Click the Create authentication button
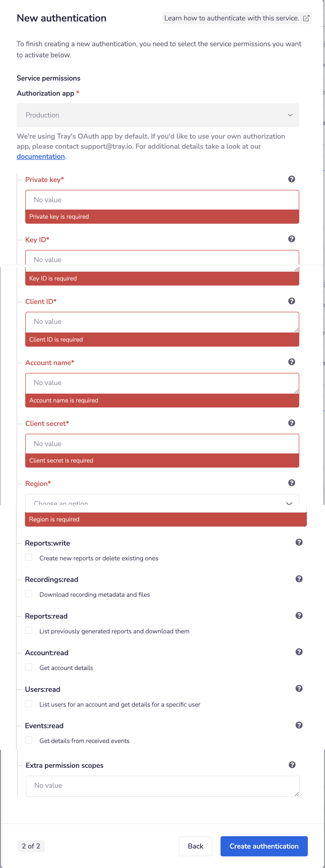 click(264, 846)
